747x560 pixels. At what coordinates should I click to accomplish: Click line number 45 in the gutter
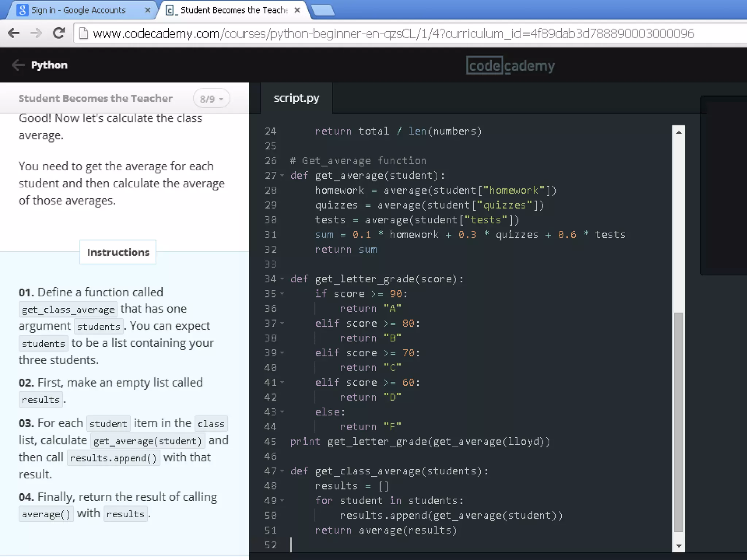pyautogui.click(x=270, y=442)
